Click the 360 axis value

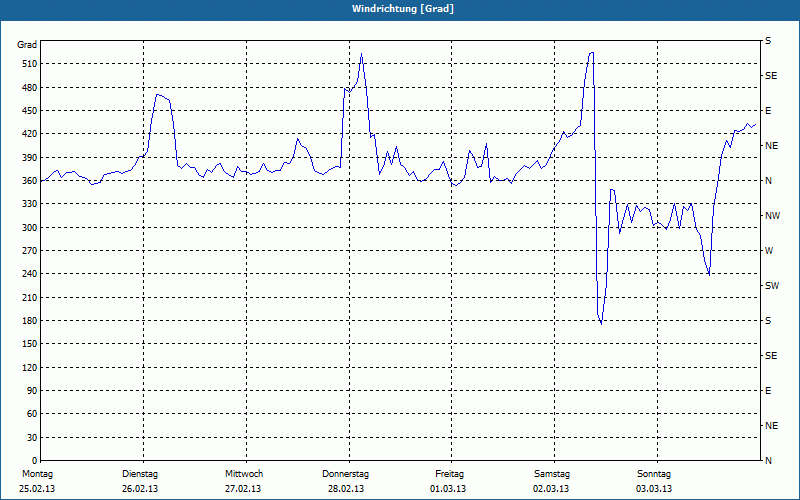point(30,181)
